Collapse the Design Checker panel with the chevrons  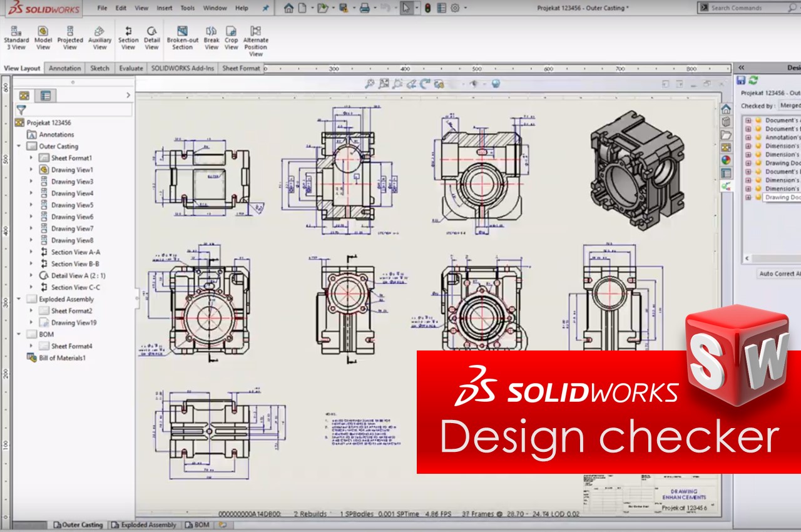(x=740, y=68)
